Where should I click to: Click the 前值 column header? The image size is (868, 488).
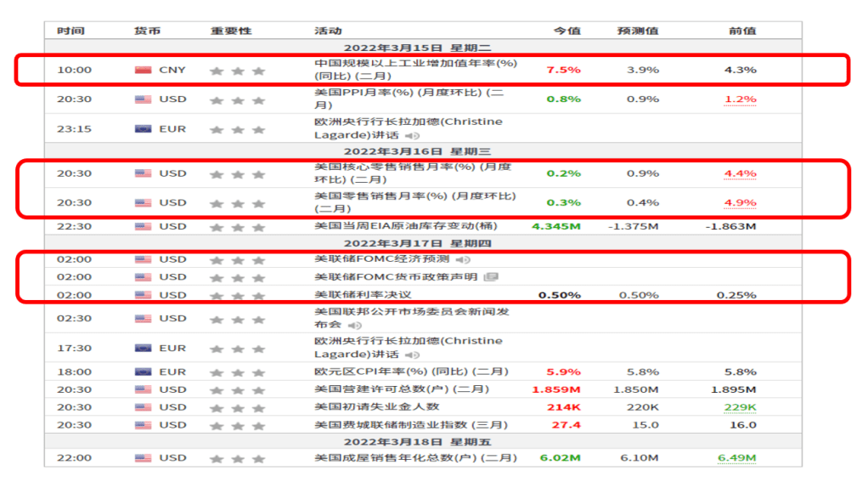741,31
